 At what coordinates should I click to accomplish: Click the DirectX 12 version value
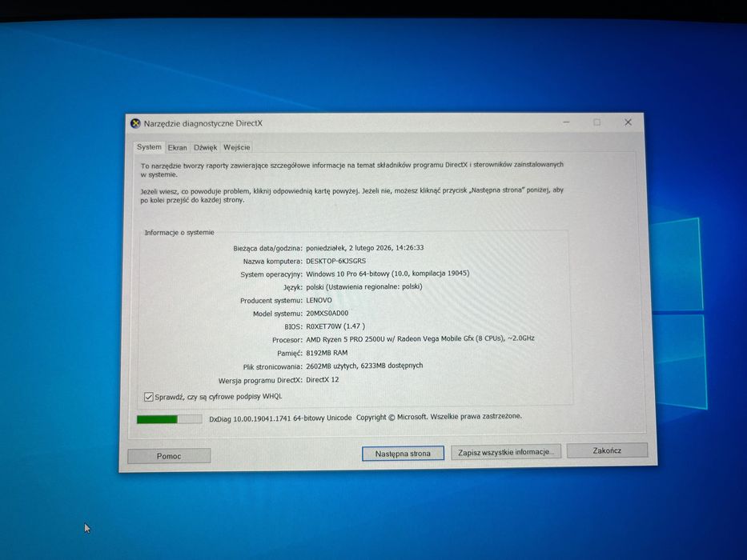(323, 379)
